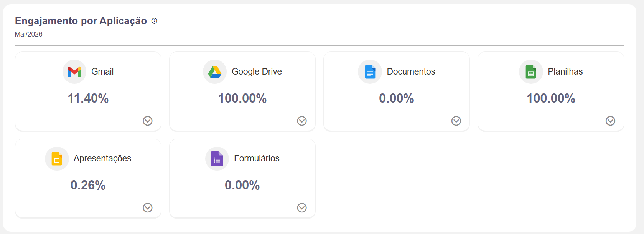The width and height of the screenshot is (644, 234).
Task: Click the Planilhas green spreadsheet icon
Action: tap(531, 72)
